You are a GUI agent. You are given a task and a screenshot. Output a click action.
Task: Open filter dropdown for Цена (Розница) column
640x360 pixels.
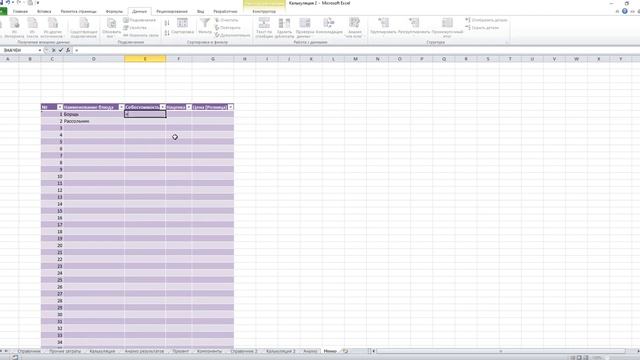(x=231, y=107)
